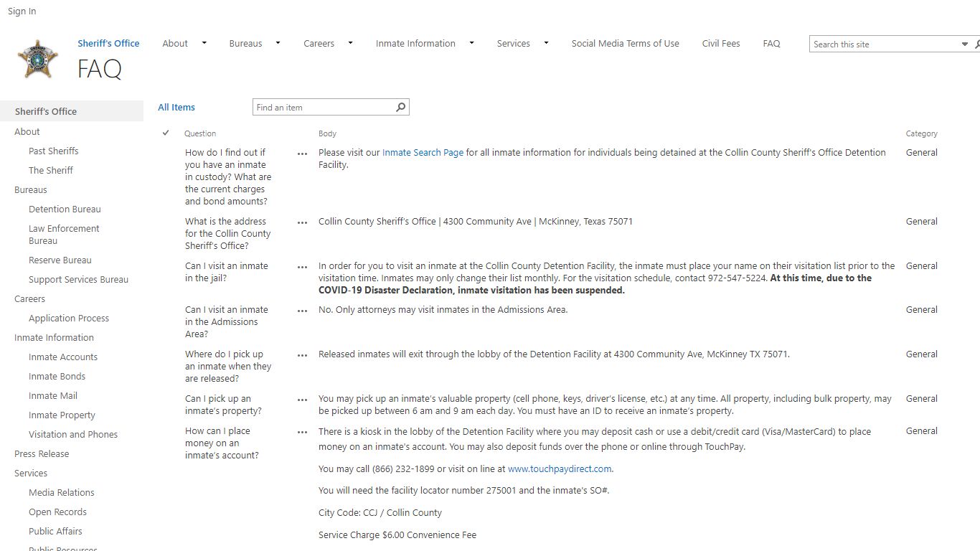Open Social Media Terms of Use page

625,43
